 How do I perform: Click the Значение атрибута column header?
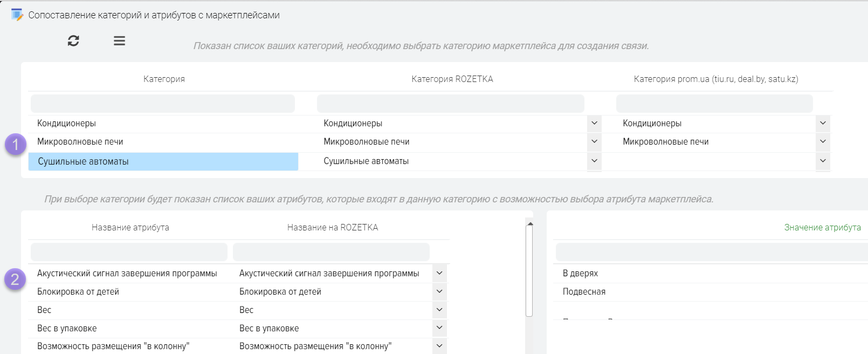coord(822,228)
